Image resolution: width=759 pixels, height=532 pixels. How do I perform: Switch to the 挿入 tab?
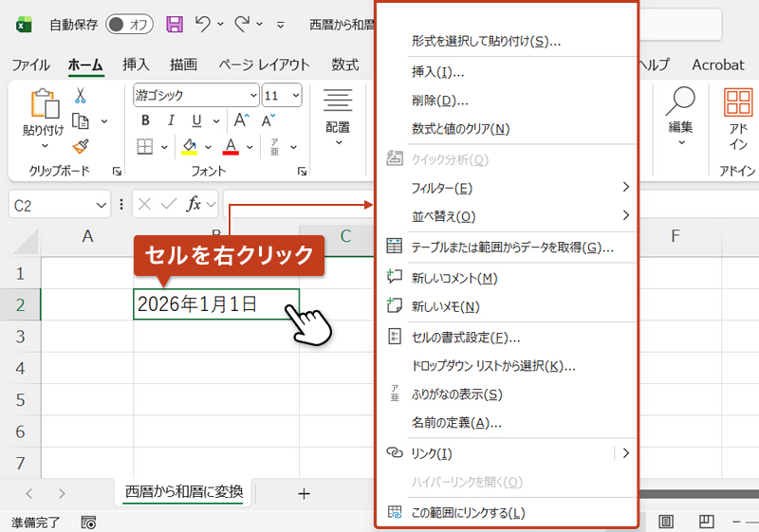click(136, 64)
